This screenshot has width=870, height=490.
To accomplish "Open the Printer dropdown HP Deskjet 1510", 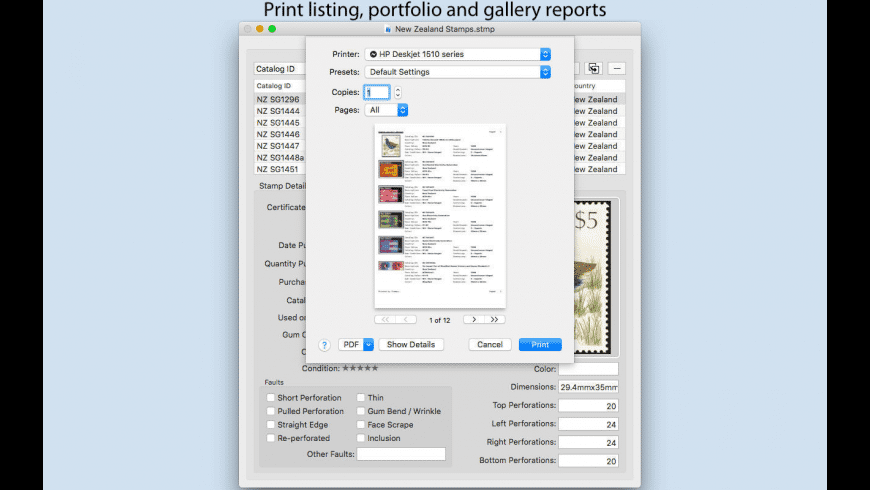I will tap(457, 54).
